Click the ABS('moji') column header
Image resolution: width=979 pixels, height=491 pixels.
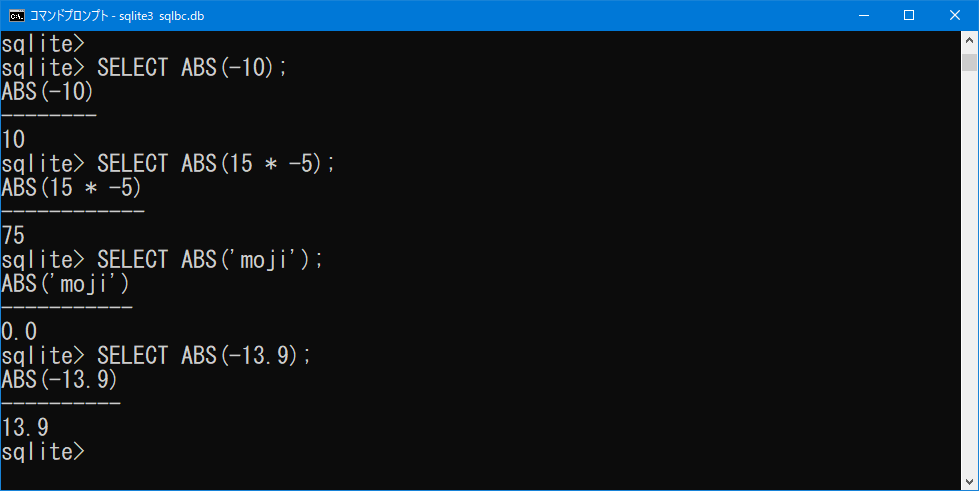(x=66, y=284)
